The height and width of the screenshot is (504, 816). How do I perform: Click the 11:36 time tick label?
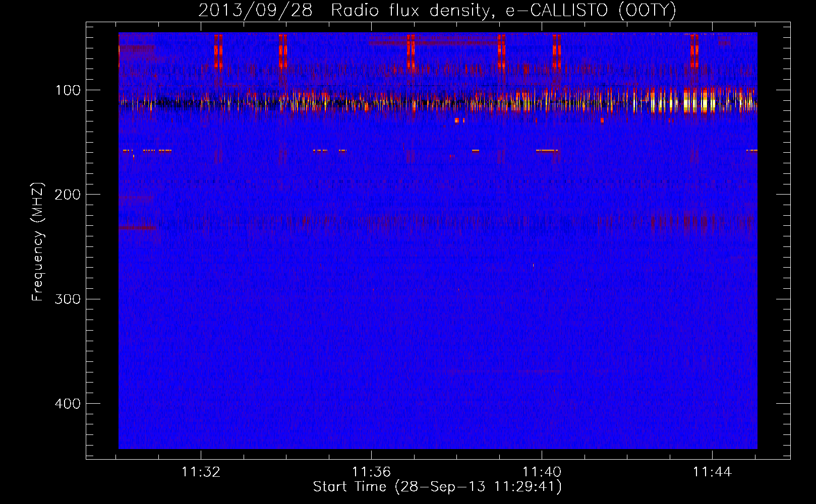click(x=371, y=472)
